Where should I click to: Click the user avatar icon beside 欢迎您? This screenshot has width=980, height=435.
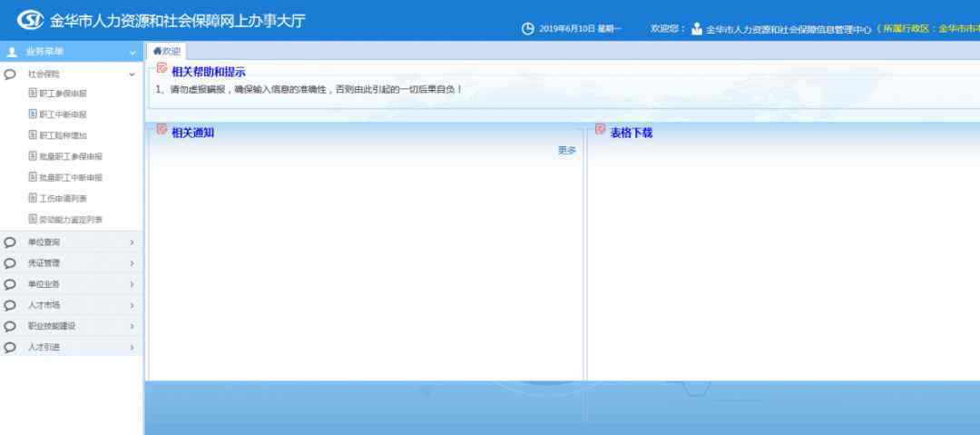(x=697, y=29)
